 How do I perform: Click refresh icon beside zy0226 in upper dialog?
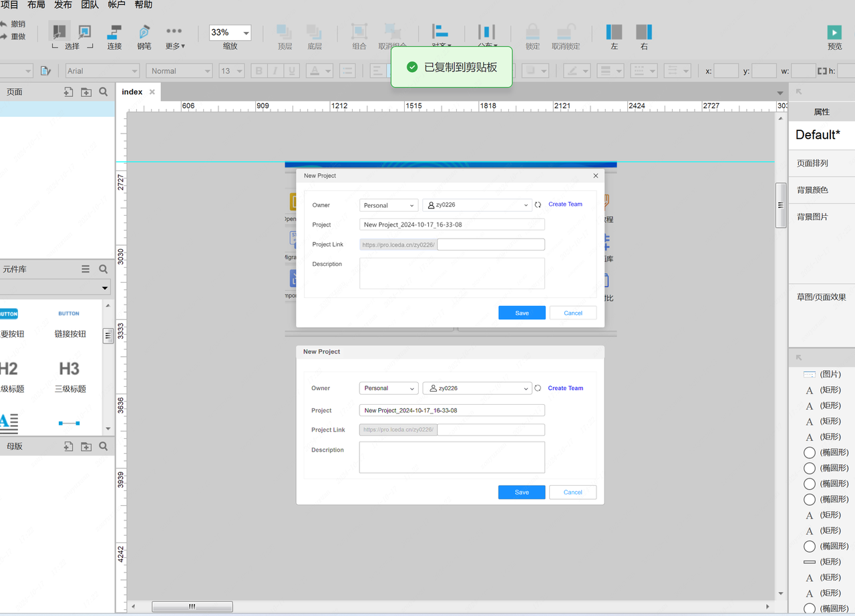(538, 205)
